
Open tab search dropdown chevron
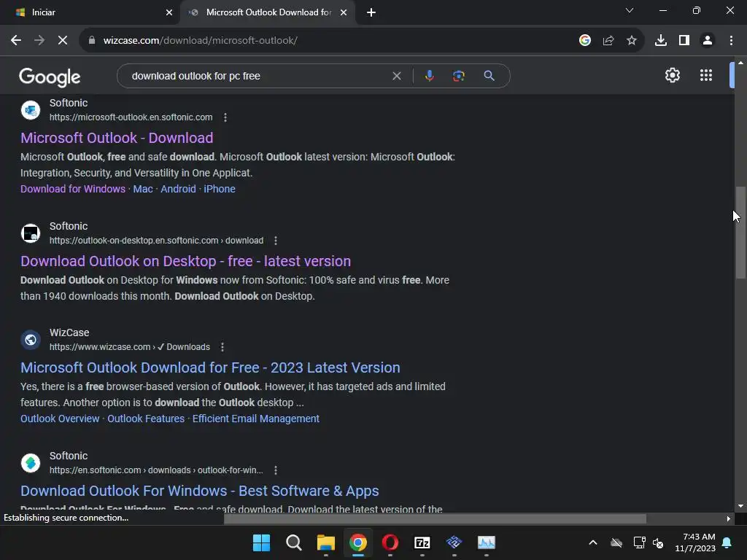630,10
